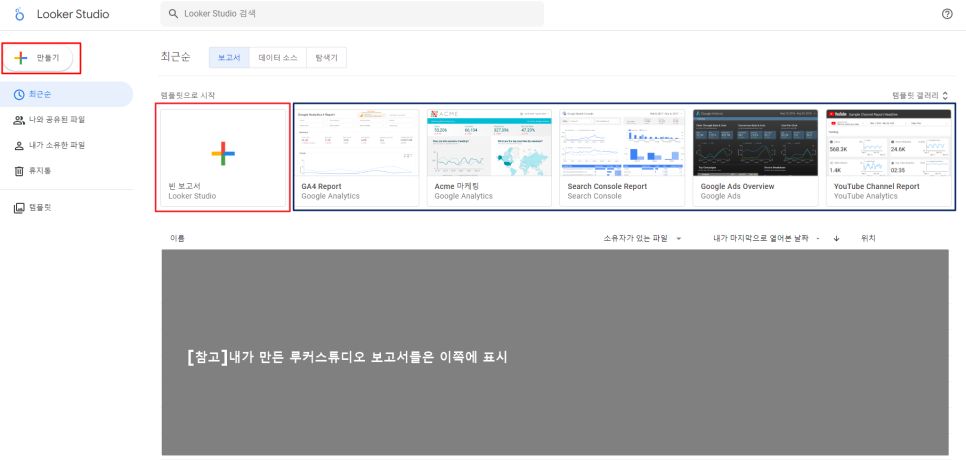Click the search magnifier icon
The height and width of the screenshot is (460, 966).
coord(174,14)
